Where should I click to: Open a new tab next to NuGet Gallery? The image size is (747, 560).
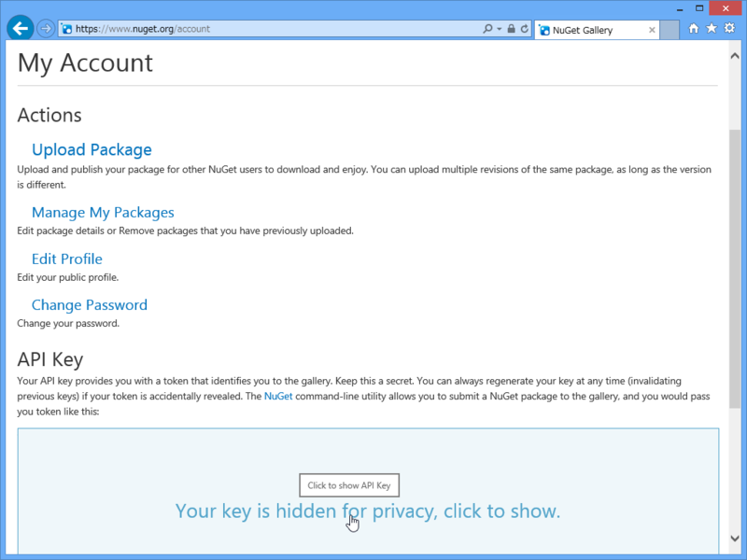click(668, 29)
